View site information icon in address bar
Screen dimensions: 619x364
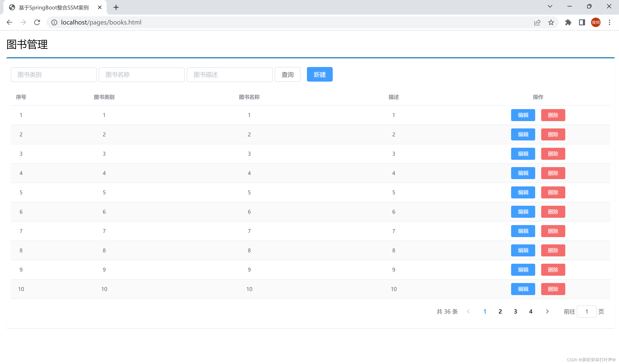point(54,22)
